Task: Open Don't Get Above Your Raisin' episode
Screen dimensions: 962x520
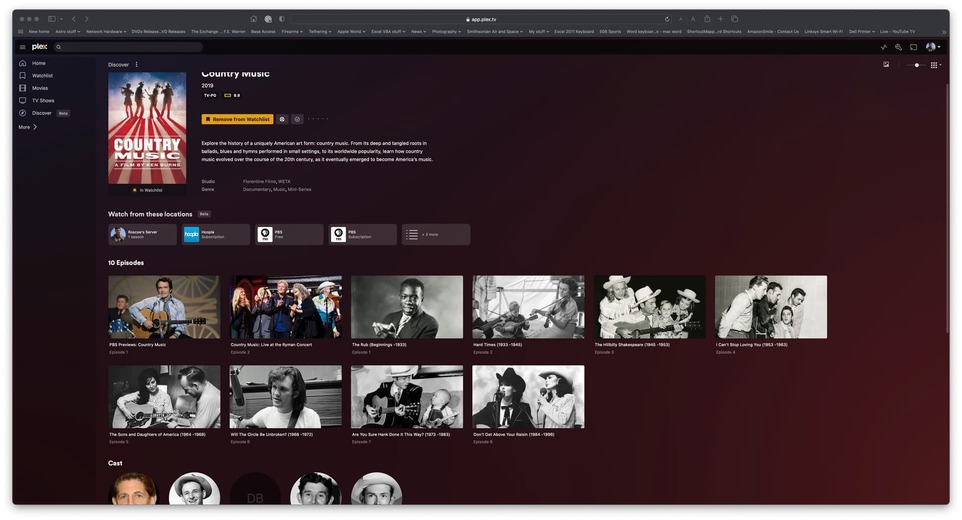Action: pos(528,397)
